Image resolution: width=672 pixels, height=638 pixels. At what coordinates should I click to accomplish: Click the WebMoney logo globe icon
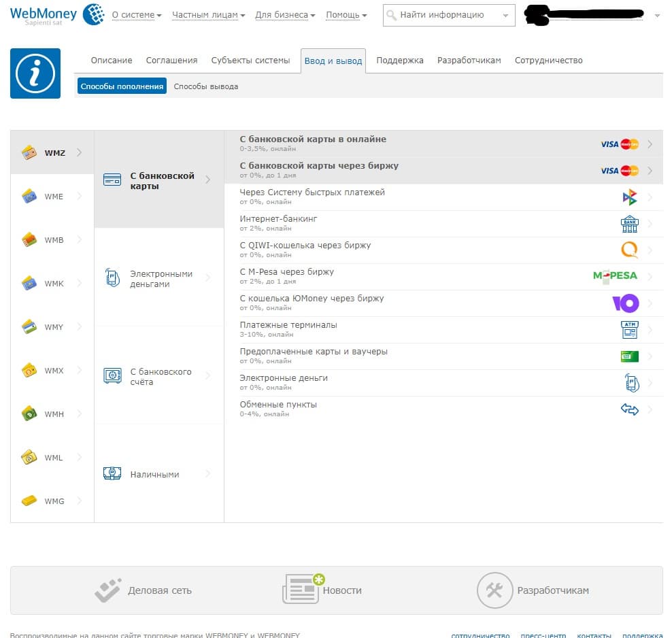click(93, 14)
